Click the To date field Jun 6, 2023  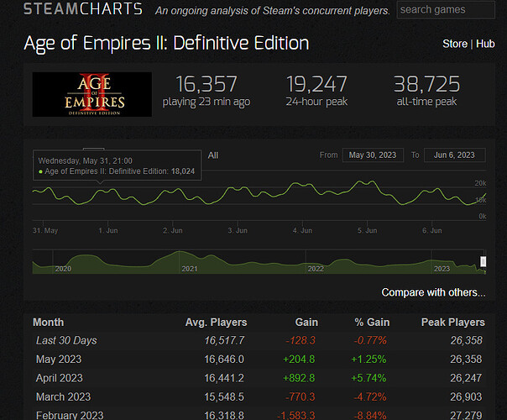click(454, 155)
